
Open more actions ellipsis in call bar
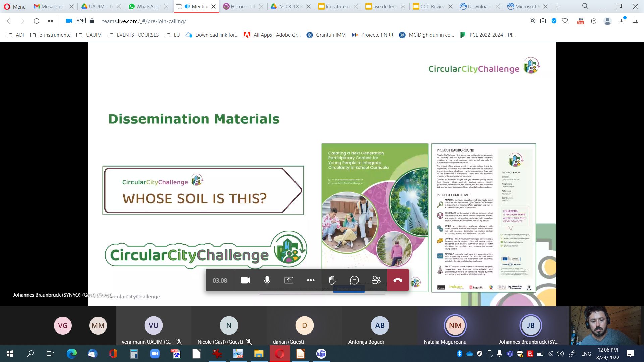coord(311,280)
